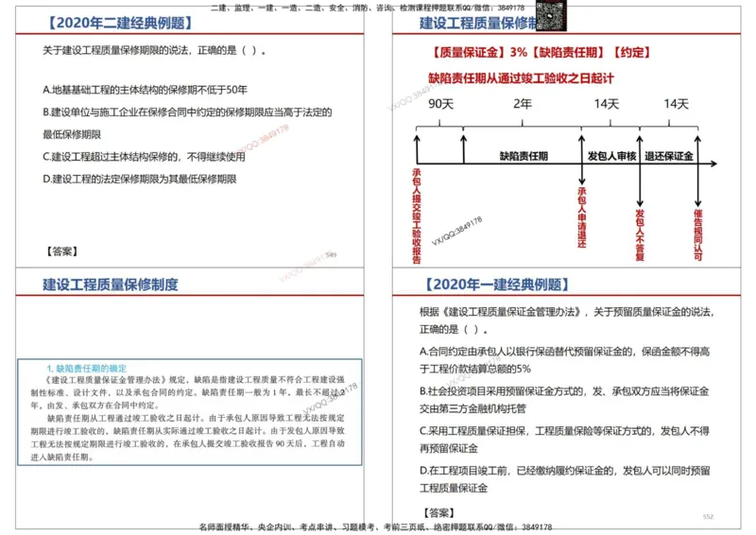This screenshot has height=535, width=756.
Task: Click the 2年 label on the timeline
Action: pos(523,104)
